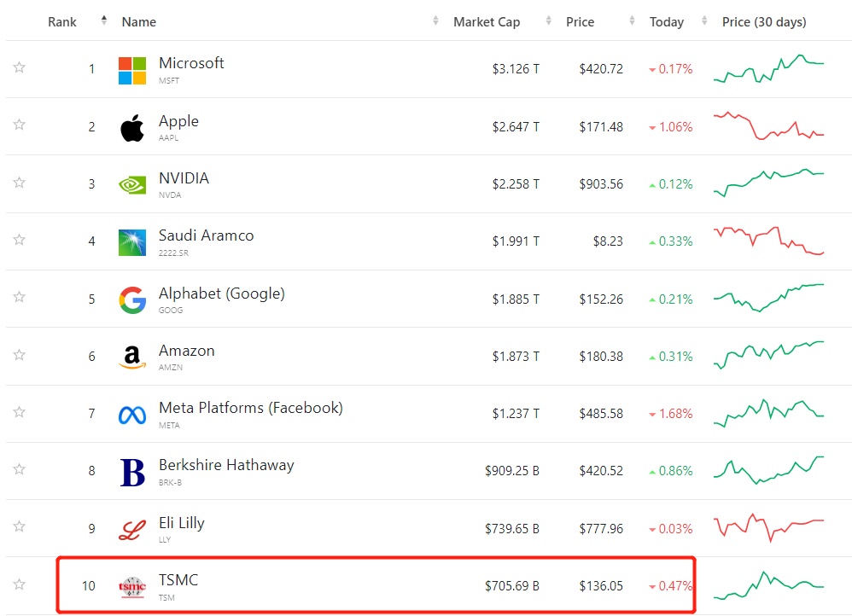Image resolution: width=852 pixels, height=616 pixels.
Task: Sort by Today column header
Action: point(666,22)
